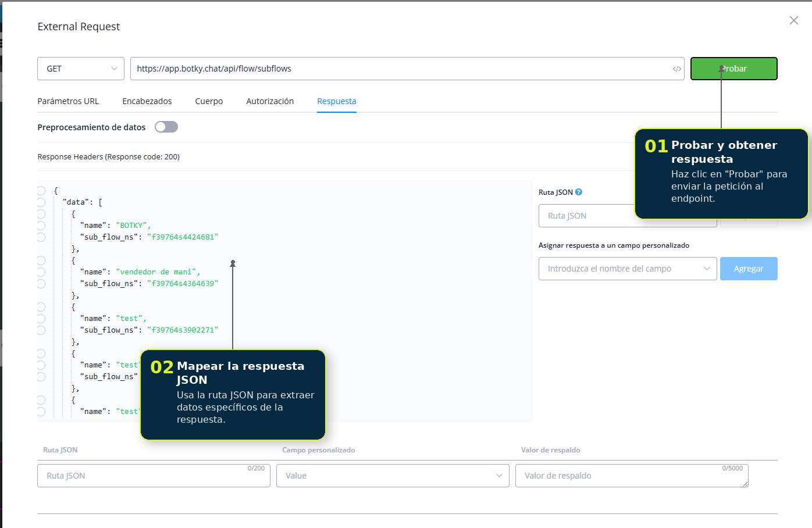Select circle beside sub_flow_ns f39764s4364639

[41, 284]
